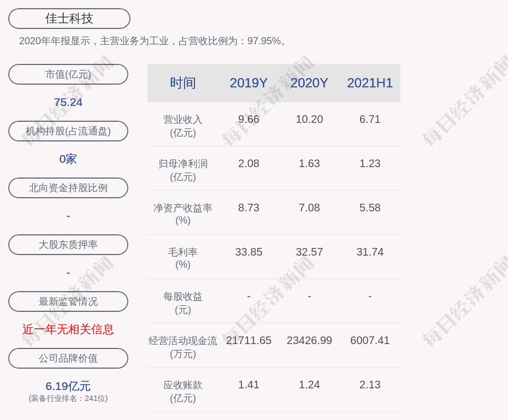Viewport: 508px width, 420px height.
Task: Click net profit value 1.23
Action: coord(370,163)
